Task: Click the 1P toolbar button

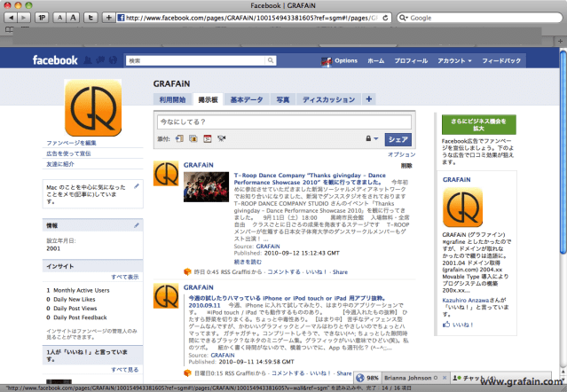Action: (x=42, y=18)
